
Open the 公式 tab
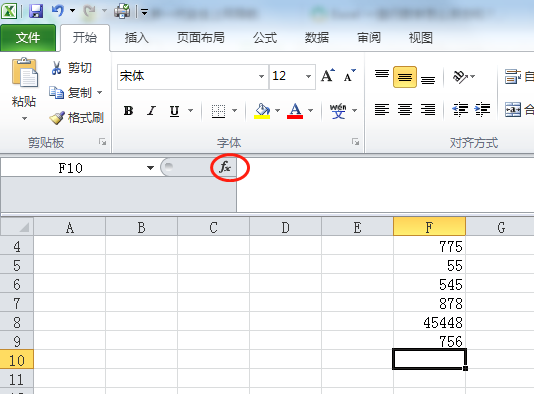point(265,37)
